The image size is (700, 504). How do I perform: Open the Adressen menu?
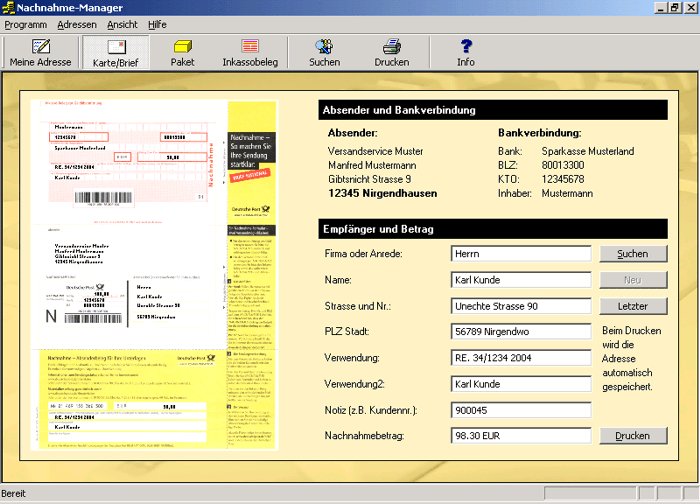(77, 24)
